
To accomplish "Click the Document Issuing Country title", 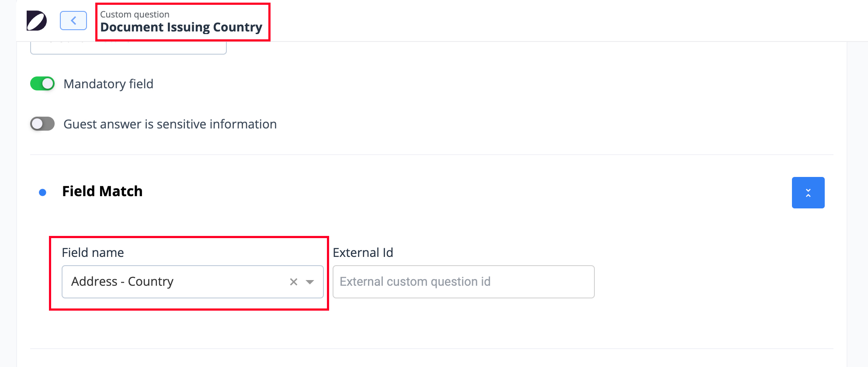I will click(x=181, y=27).
